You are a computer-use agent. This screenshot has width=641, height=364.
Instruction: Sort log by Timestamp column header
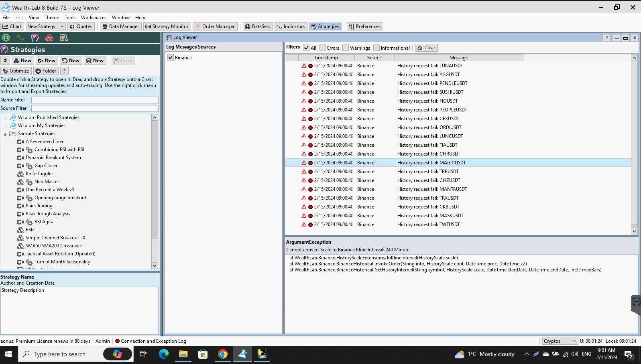pos(326,58)
